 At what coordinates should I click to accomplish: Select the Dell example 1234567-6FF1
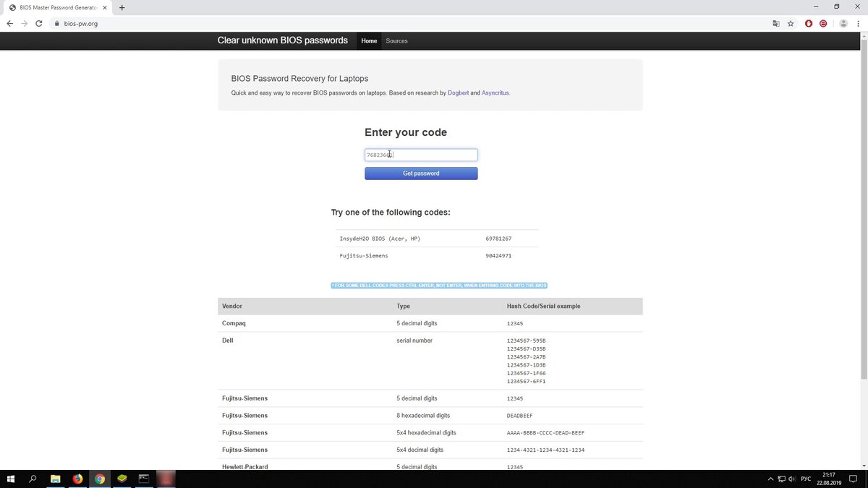click(x=527, y=382)
